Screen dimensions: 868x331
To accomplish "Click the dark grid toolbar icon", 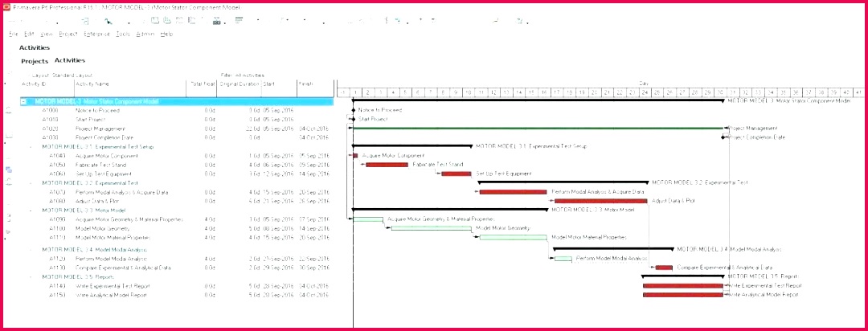I will click(216, 21).
